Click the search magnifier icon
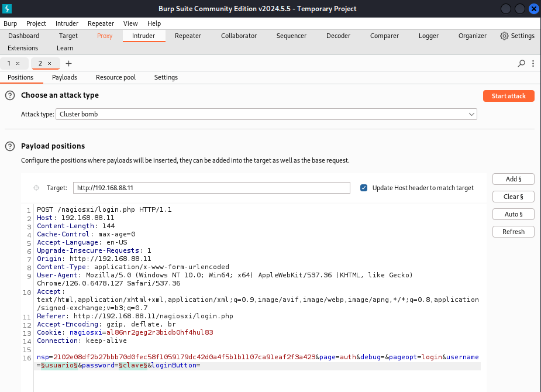The image size is (541, 392). coord(521,63)
